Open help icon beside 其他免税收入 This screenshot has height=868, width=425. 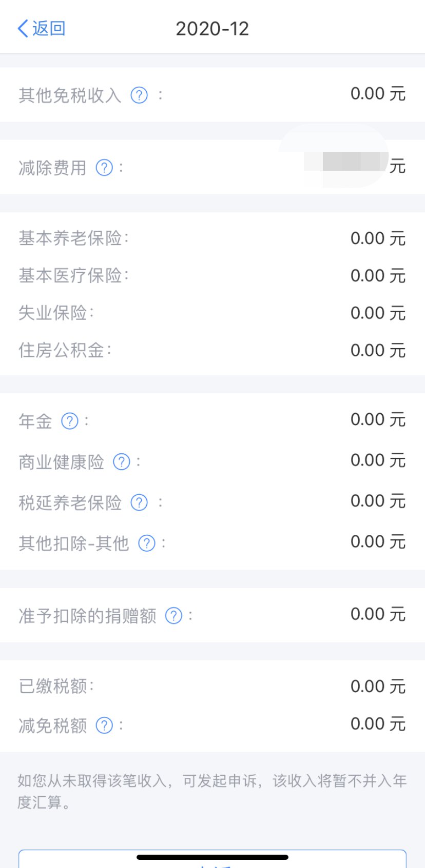pos(139,95)
